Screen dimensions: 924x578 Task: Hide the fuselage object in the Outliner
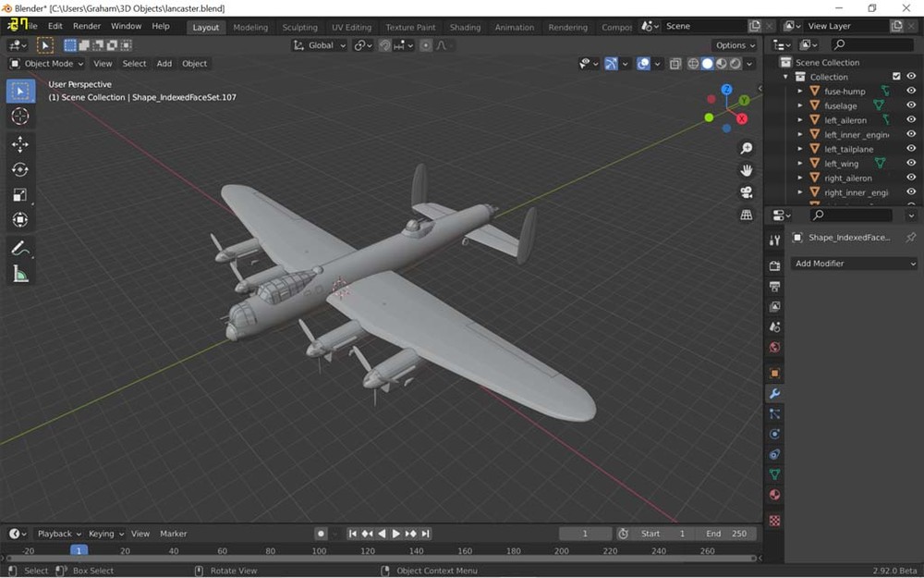911,105
